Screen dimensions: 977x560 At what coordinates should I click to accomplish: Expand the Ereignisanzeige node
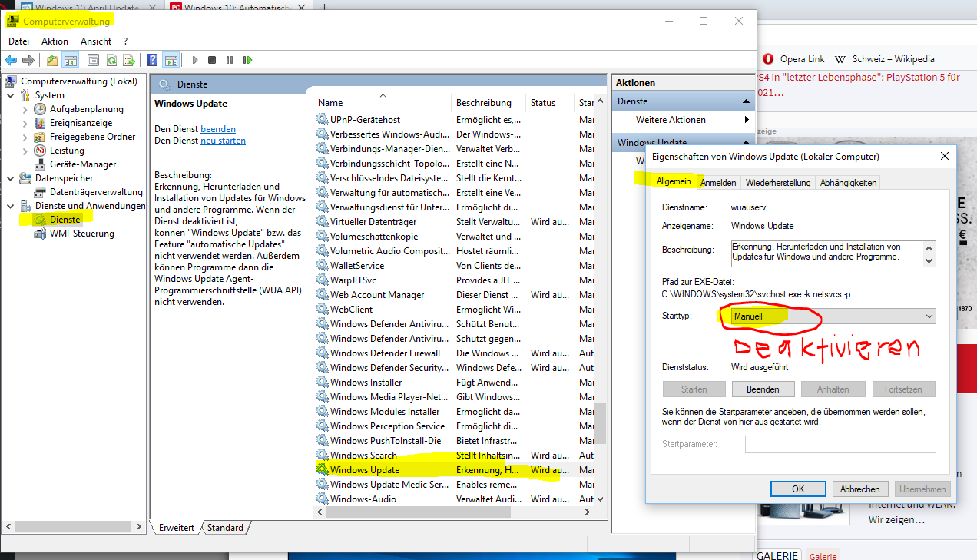tap(25, 123)
